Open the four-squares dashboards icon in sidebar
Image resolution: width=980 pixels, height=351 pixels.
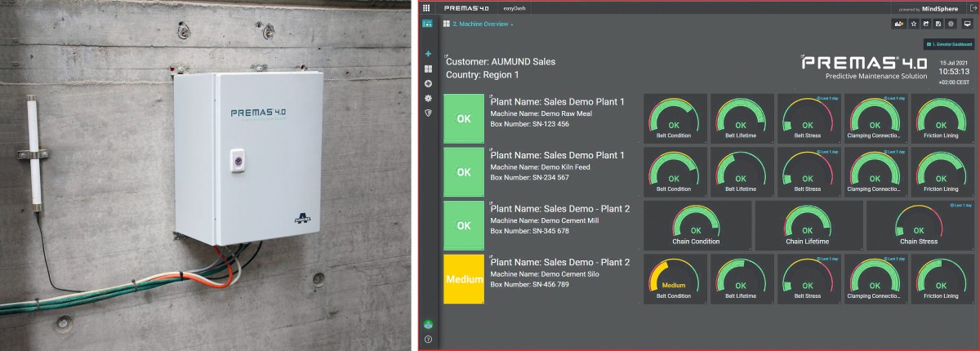point(428,69)
